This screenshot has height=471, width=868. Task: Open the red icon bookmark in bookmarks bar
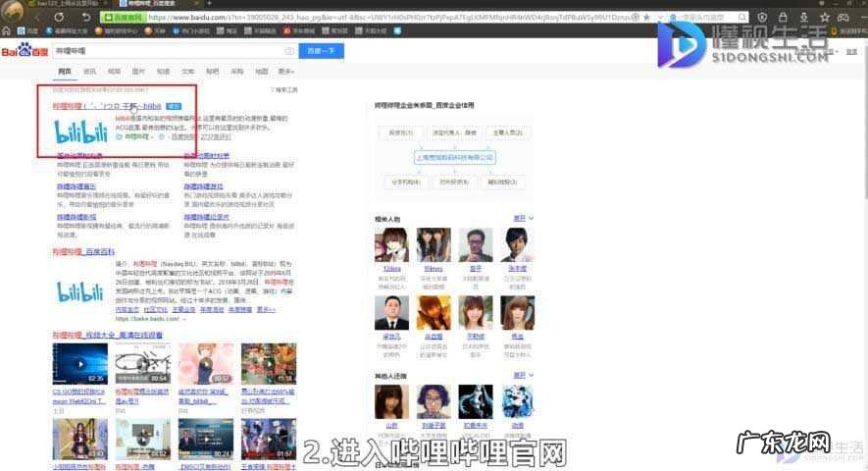click(x=299, y=31)
